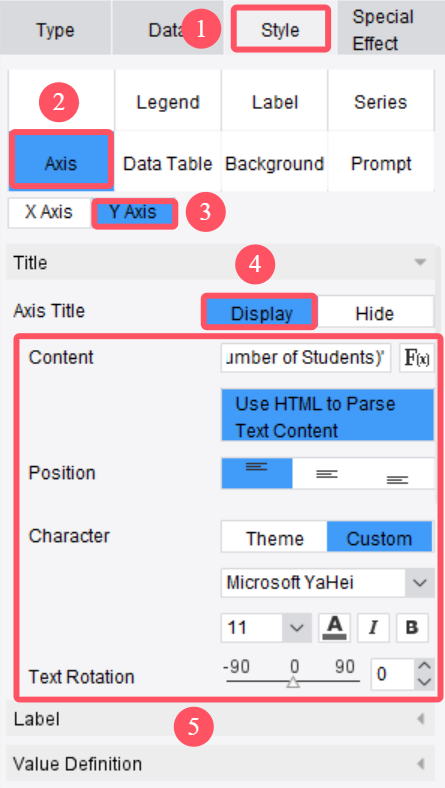445x788 pixels.
Task: Open the formula editor Fx button
Action: (417, 358)
